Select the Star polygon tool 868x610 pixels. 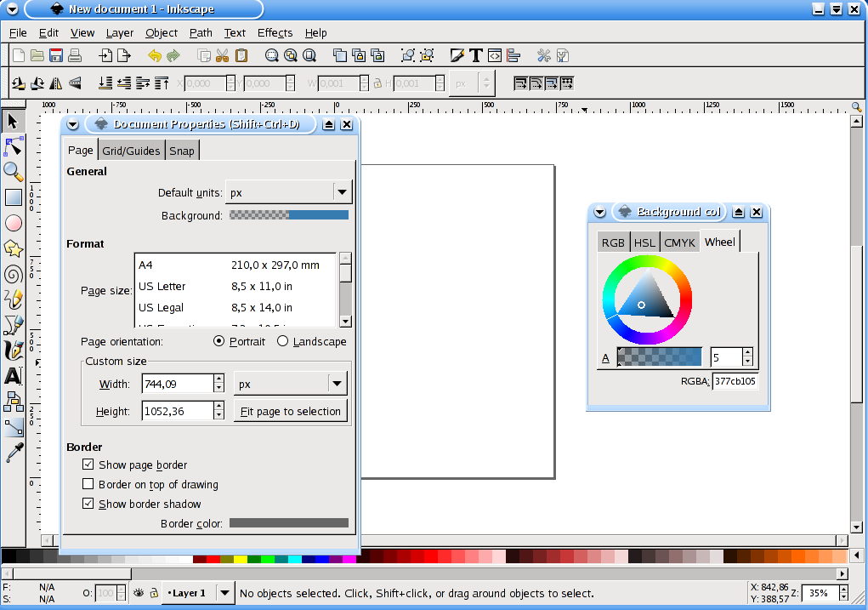point(13,248)
